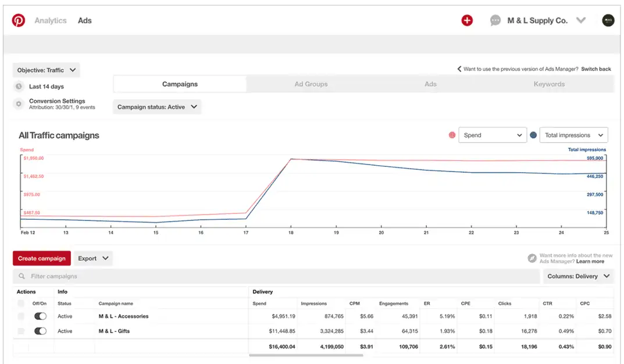Switch to the Ad Groups tab
Image resolution: width=624 pixels, height=364 pixels.
pyautogui.click(x=311, y=84)
